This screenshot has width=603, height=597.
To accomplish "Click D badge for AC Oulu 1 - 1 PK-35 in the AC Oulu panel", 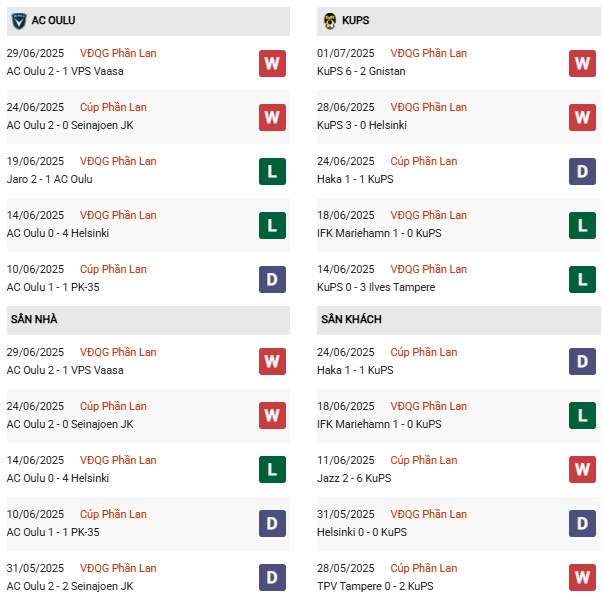I will click(x=271, y=279).
